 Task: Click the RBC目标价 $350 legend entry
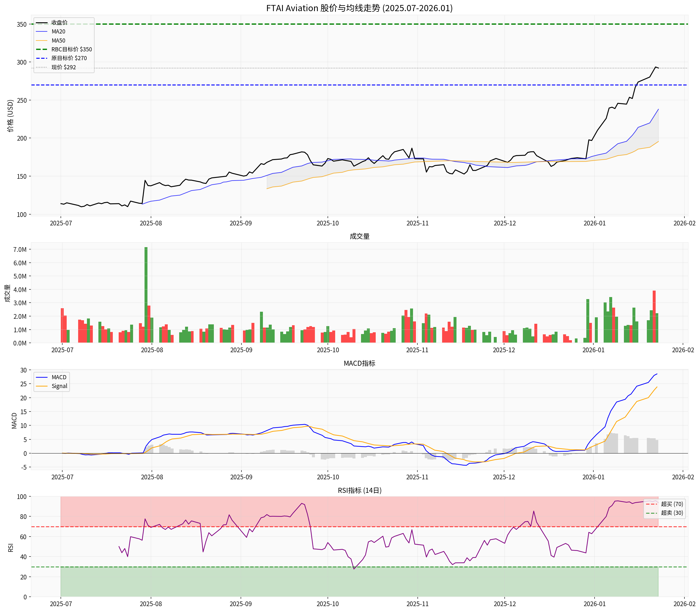point(71,49)
